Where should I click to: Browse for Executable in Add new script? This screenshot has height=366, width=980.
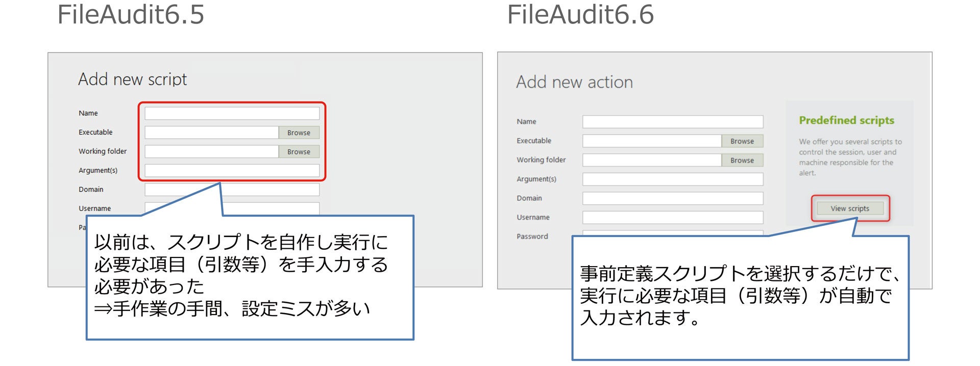pos(299,133)
